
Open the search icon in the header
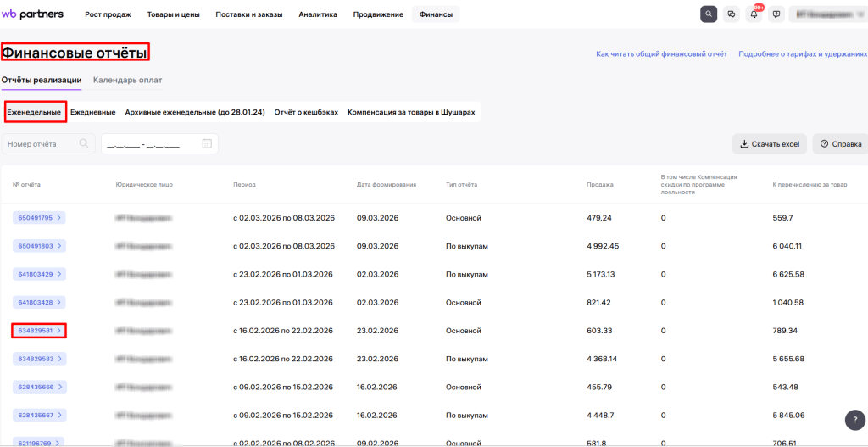[709, 14]
